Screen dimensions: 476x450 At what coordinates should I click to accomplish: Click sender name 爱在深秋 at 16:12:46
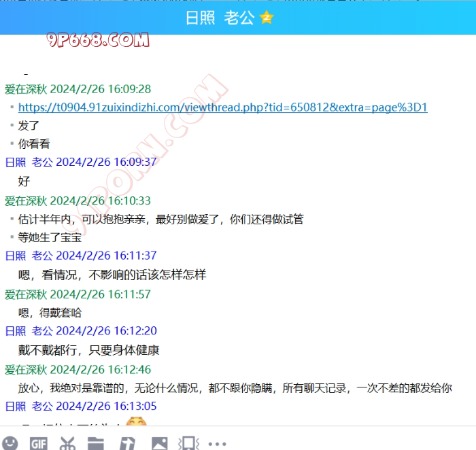pos(26,370)
